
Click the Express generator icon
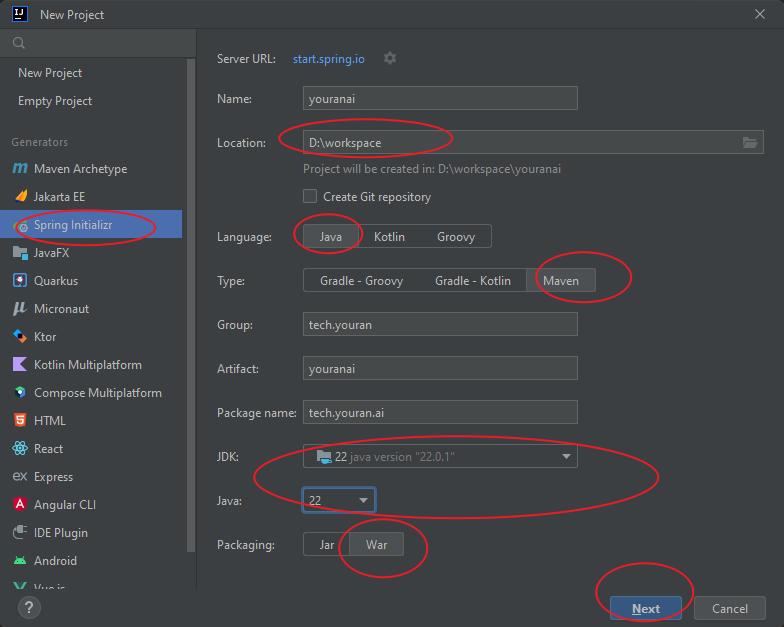pyautogui.click(x=20, y=476)
